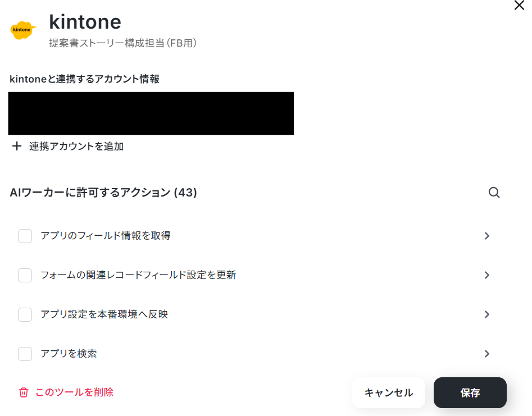Expand アプリ設定を本番環境へ反映 arrow
The image size is (532, 416).
[487, 314]
